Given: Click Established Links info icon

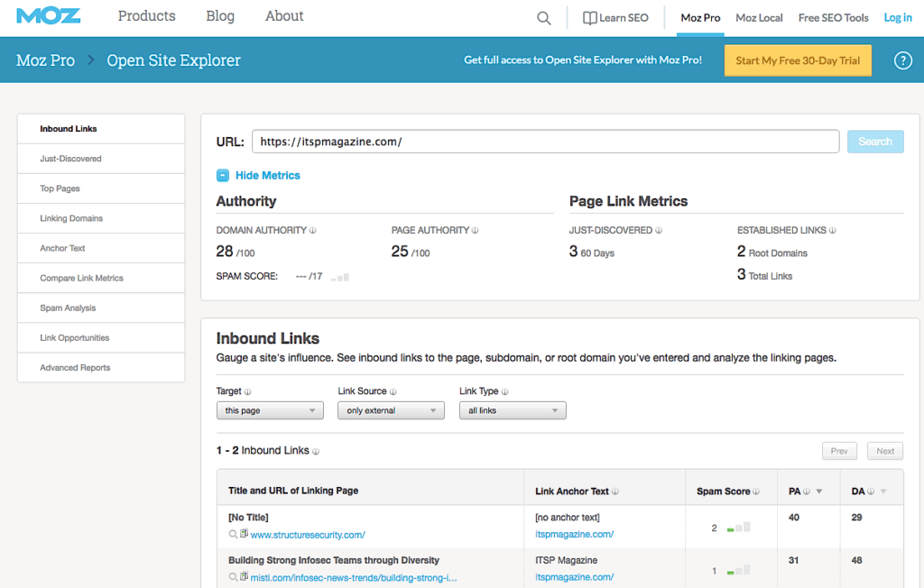Looking at the screenshot, I should [x=833, y=230].
